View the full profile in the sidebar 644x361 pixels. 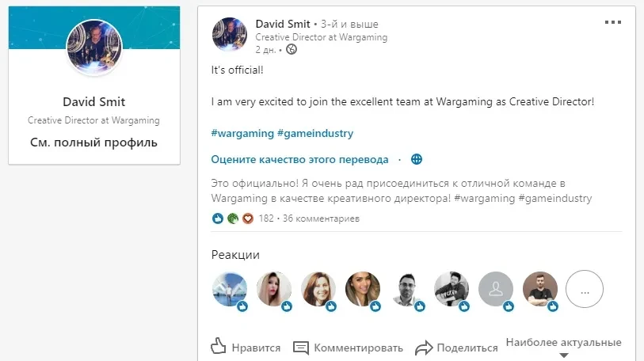[94, 143]
